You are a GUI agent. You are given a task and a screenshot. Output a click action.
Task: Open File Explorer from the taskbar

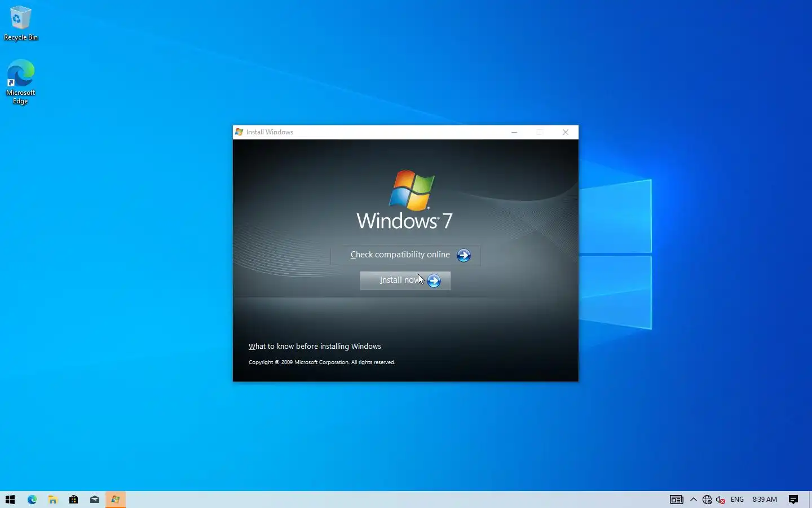point(53,500)
